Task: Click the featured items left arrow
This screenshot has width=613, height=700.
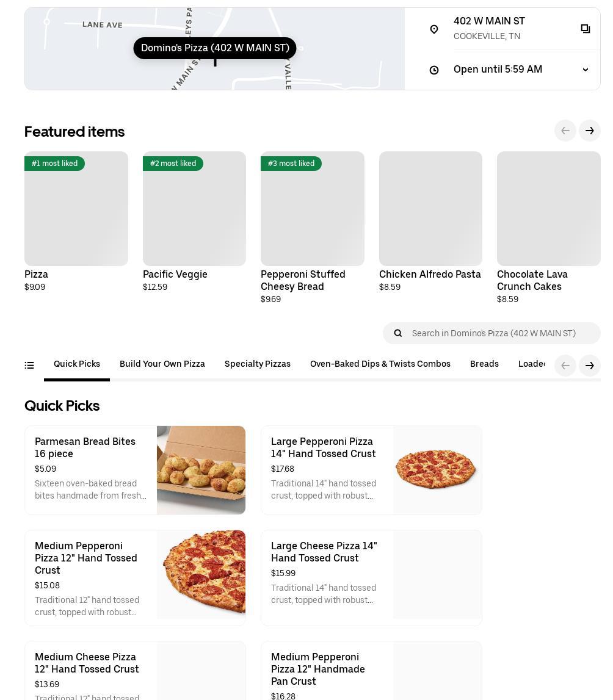Action: [565, 131]
